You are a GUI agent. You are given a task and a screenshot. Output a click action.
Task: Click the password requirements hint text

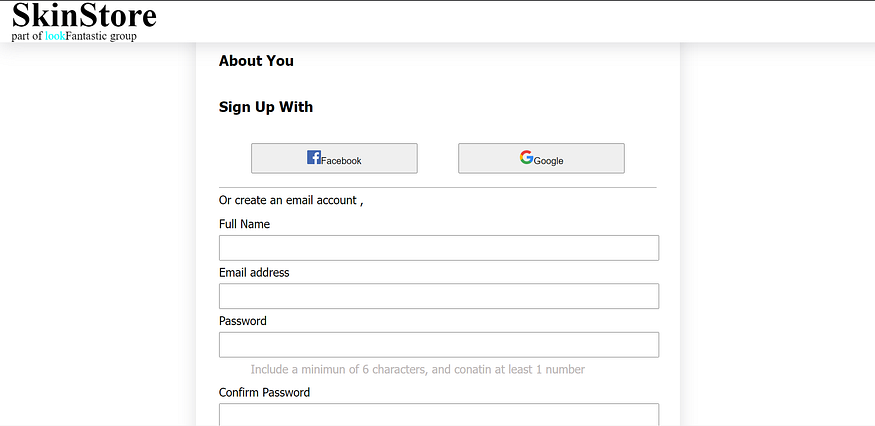pyautogui.click(x=417, y=369)
